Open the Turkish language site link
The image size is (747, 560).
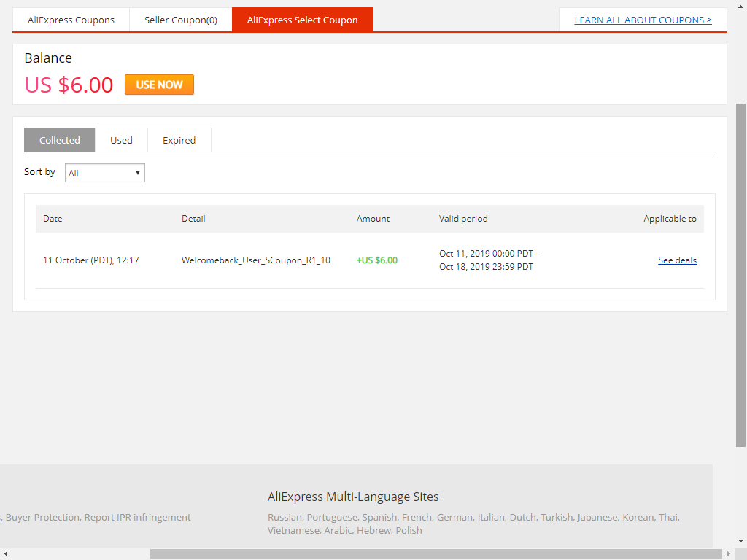(557, 517)
